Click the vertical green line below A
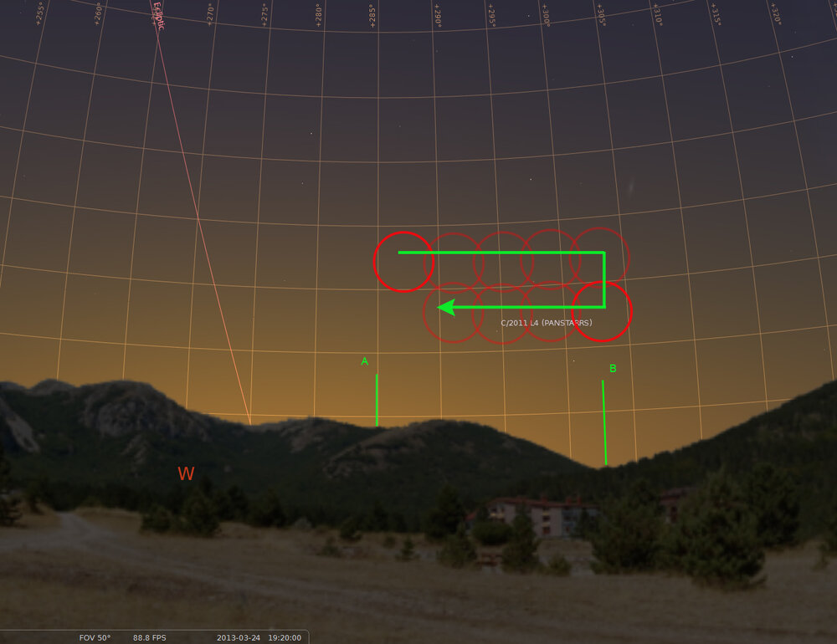Image resolution: width=837 pixels, height=644 pixels. pyautogui.click(x=377, y=400)
